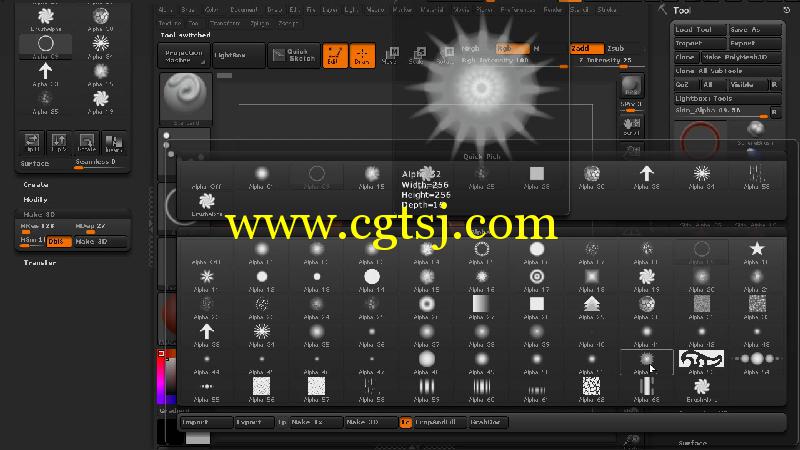
Task: Expand the Create section
Action: point(36,185)
